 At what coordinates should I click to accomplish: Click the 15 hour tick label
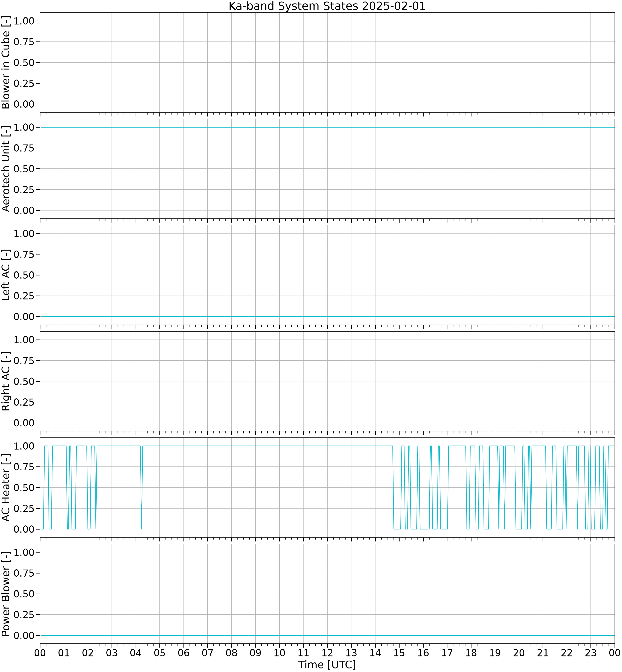pos(399,653)
